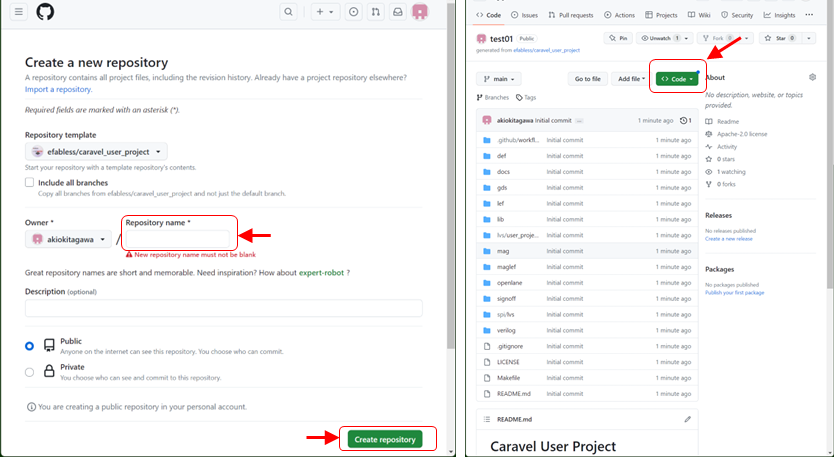
Task: View Branches link
Action: tap(493, 97)
